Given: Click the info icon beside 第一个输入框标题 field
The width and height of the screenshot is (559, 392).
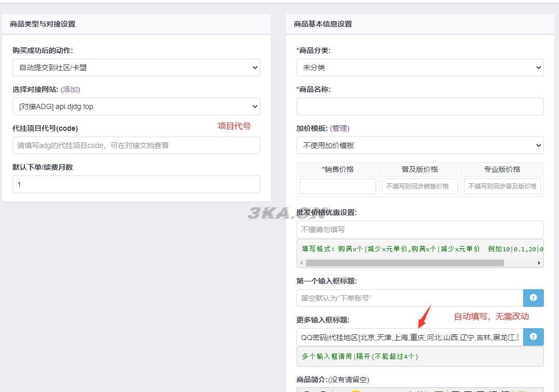Looking at the screenshot, I should coord(533,298).
